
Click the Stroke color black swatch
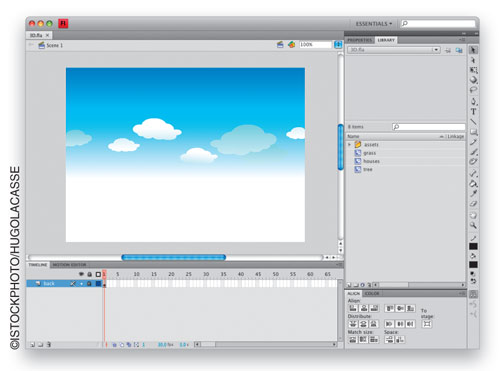[473, 247]
